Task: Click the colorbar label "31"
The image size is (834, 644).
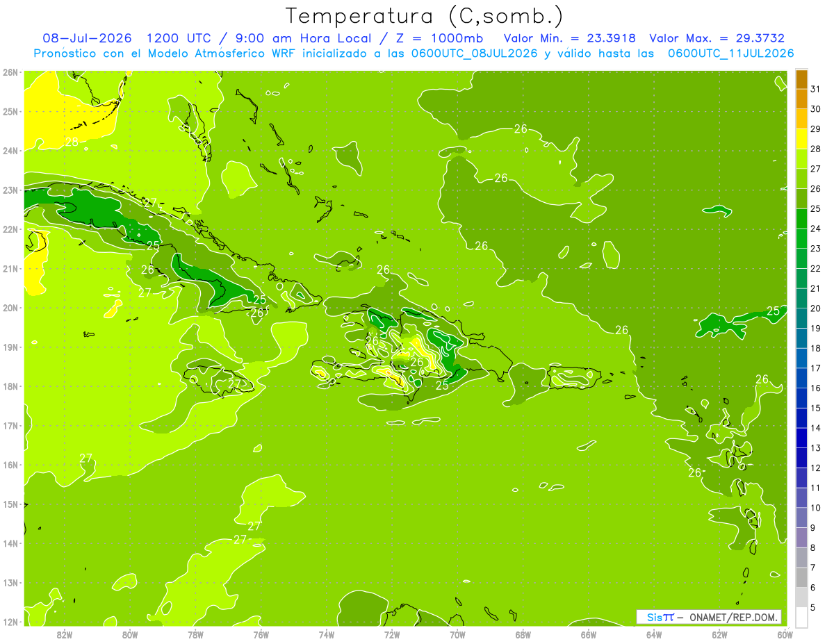Action: [816, 89]
